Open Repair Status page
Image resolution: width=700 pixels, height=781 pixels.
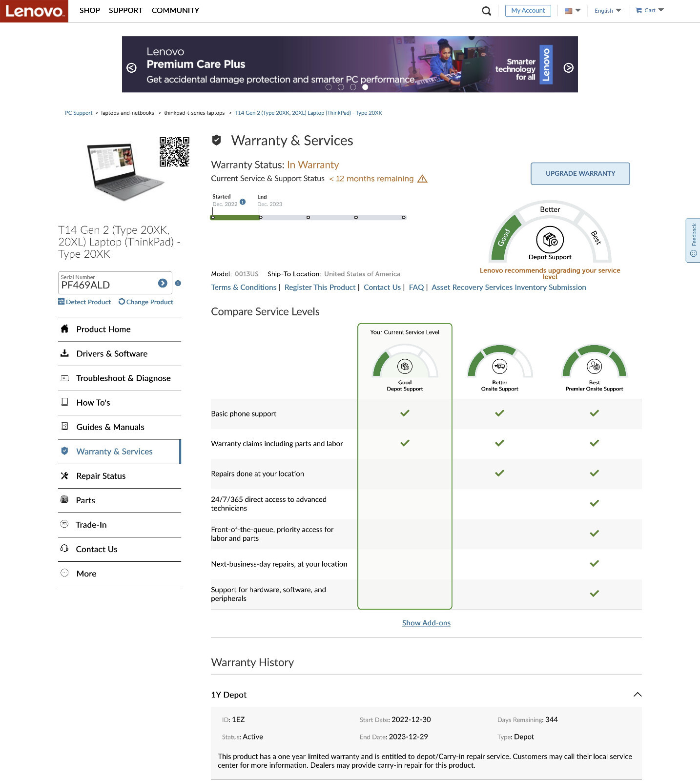pyautogui.click(x=120, y=476)
